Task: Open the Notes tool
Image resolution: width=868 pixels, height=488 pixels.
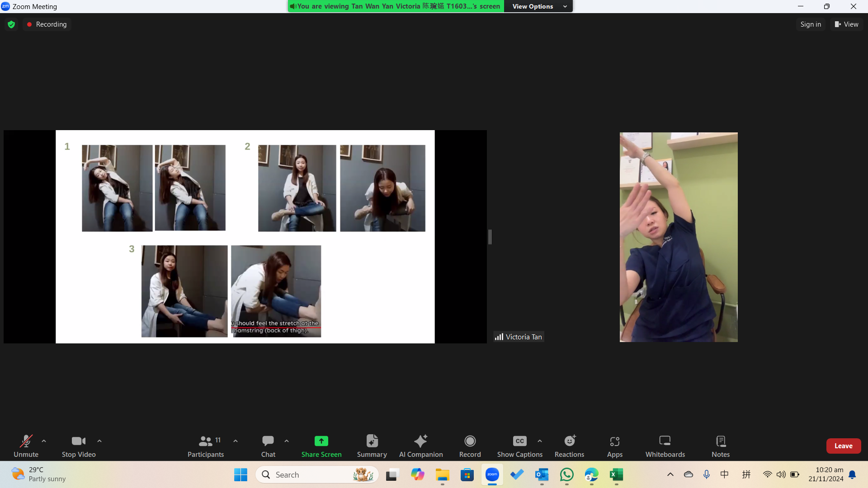Action: (720, 446)
